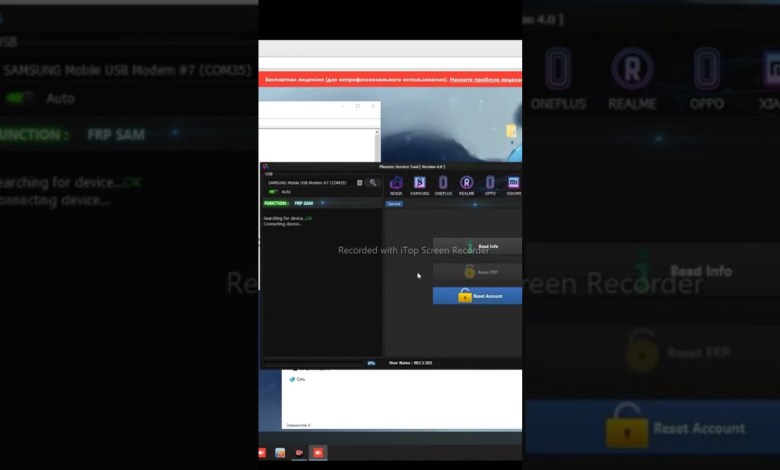Image resolution: width=780 pixels, height=470 pixels.
Task: Click the Read Info button
Action: (x=477, y=246)
